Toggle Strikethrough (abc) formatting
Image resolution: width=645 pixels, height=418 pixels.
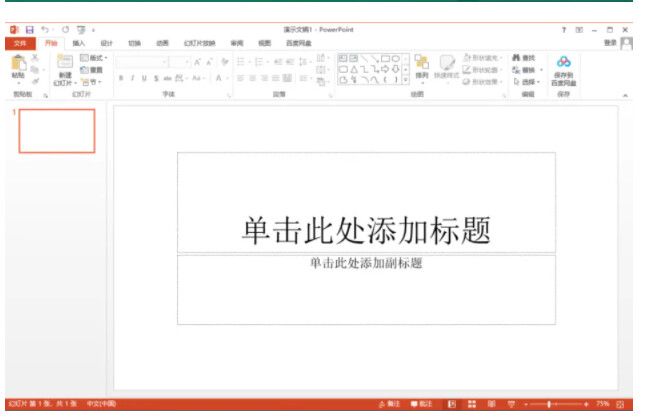tap(167, 78)
